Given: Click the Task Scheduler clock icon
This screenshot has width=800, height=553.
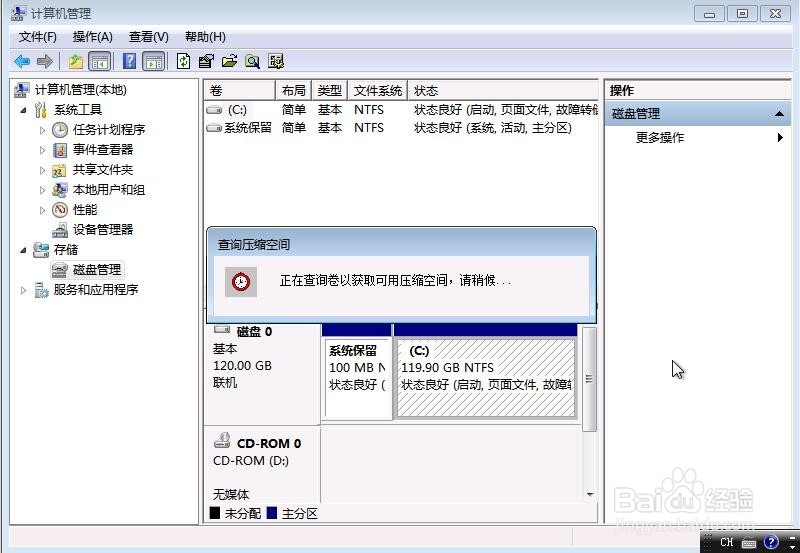Looking at the screenshot, I should 60,130.
